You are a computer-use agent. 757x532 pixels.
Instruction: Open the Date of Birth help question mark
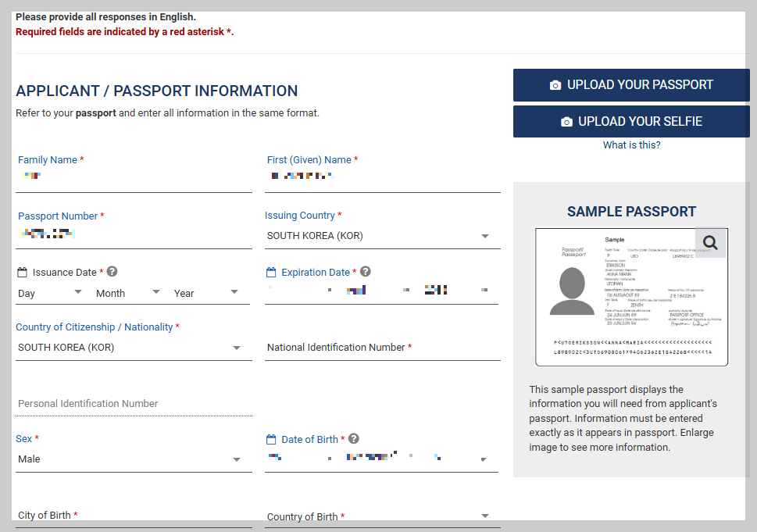354,438
